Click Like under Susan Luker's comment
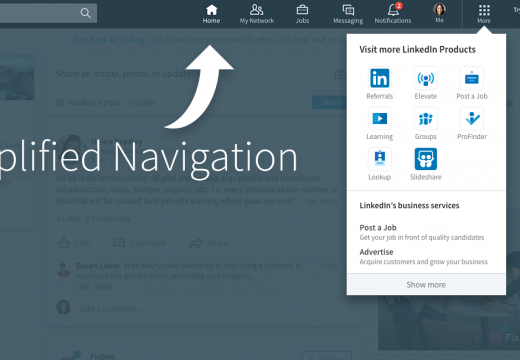The width and height of the screenshot is (520, 360). (82, 287)
